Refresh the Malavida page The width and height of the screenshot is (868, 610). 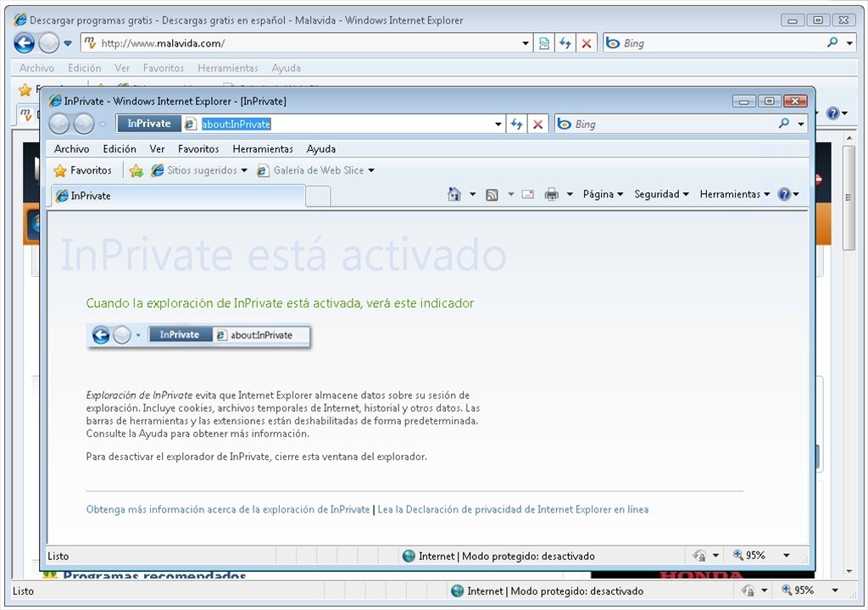pos(565,43)
